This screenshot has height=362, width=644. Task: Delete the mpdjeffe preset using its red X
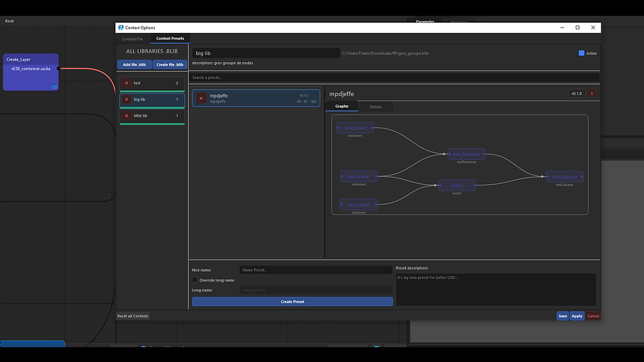(x=201, y=99)
